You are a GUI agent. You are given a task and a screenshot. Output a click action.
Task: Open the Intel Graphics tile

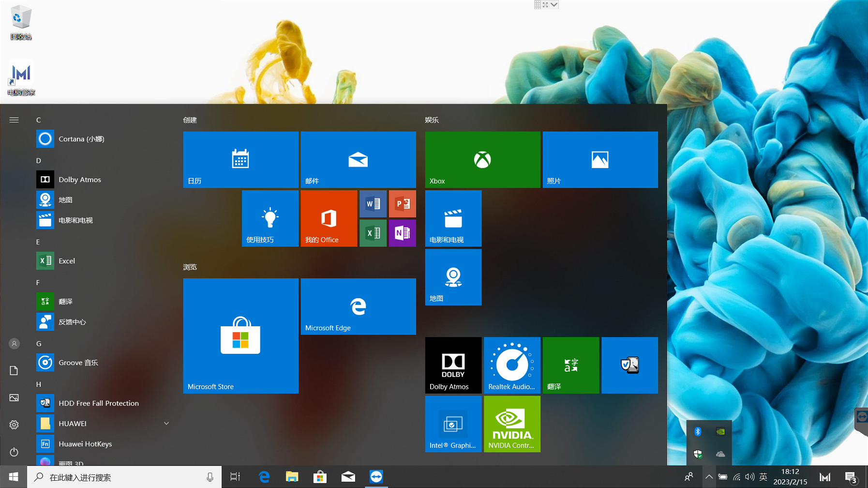[453, 424]
